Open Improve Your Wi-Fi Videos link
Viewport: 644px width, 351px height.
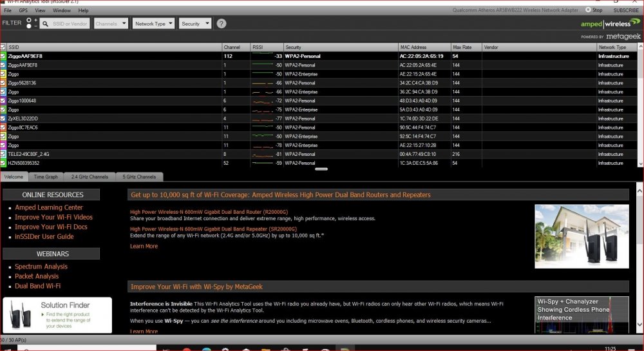(x=54, y=217)
